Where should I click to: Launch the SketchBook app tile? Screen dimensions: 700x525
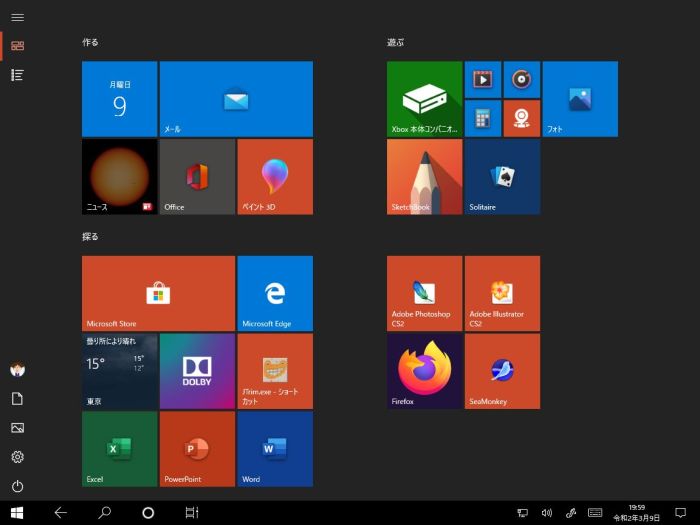click(424, 177)
